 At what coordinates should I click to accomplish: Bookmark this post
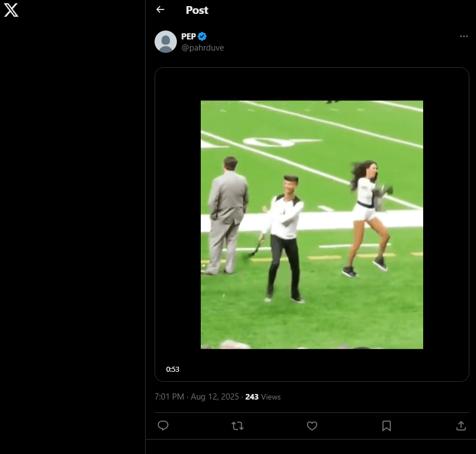click(386, 426)
